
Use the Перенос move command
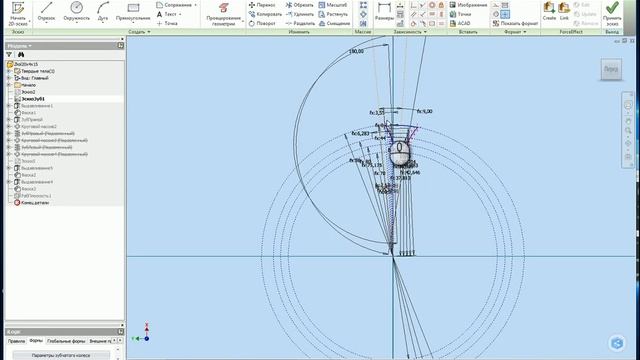[x=262, y=5]
